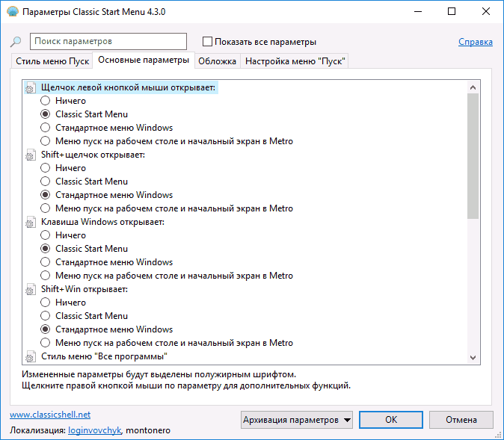Choose Metro start screen option for left click
The height and width of the screenshot is (440, 504).
click(x=46, y=141)
